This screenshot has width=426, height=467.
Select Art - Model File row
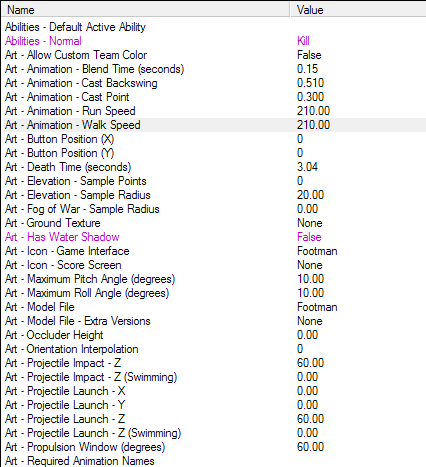[214, 307]
